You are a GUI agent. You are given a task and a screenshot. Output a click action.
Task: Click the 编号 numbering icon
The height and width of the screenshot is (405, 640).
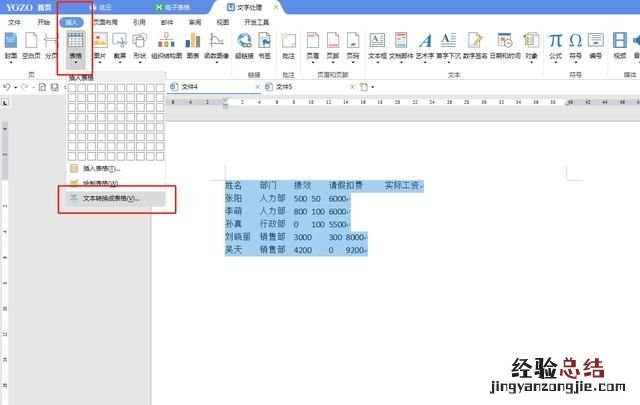tap(596, 41)
